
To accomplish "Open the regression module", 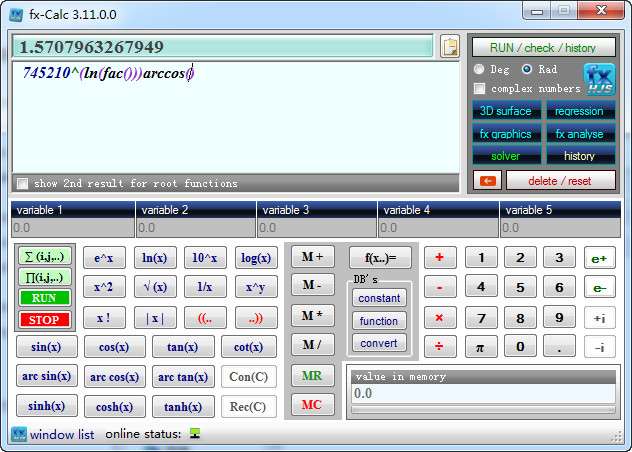I will (580, 111).
